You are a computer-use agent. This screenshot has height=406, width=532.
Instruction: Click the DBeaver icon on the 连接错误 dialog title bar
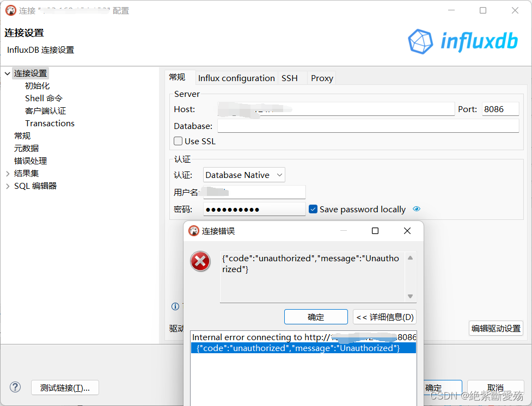coord(194,230)
